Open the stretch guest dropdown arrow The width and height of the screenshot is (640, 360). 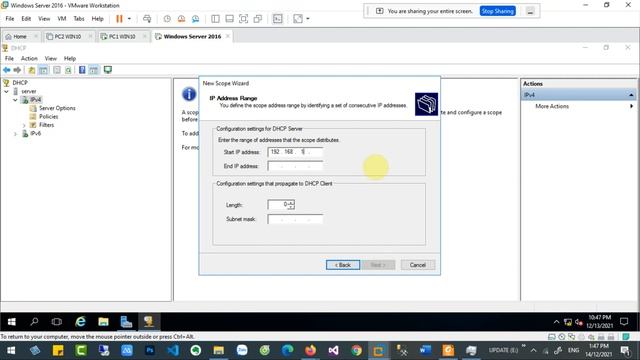click(308, 19)
